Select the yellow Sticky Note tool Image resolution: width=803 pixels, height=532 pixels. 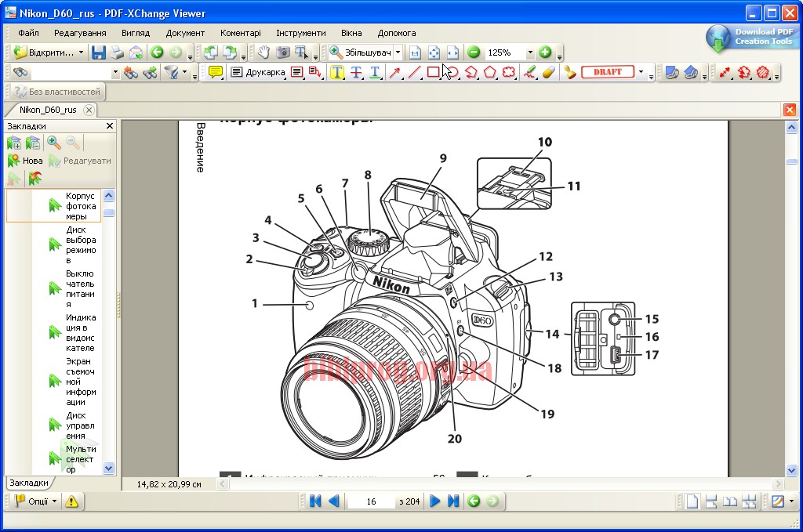pos(216,72)
